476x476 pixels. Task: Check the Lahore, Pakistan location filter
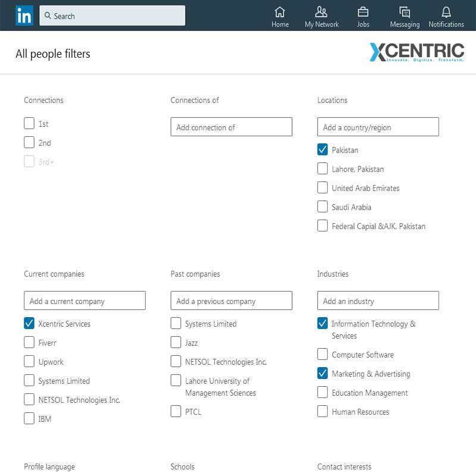click(x=322, y=168)
